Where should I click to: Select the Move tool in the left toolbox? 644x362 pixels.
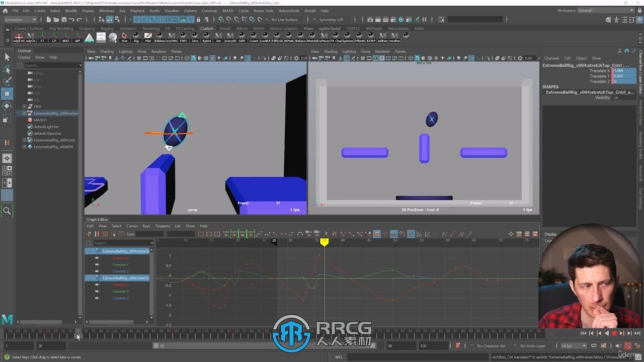point(7,94)
